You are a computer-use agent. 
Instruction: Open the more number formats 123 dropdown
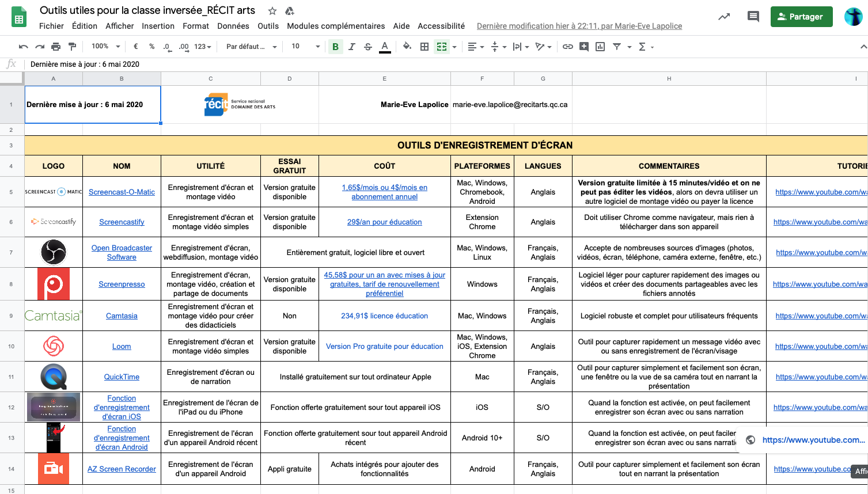point(203,47)
